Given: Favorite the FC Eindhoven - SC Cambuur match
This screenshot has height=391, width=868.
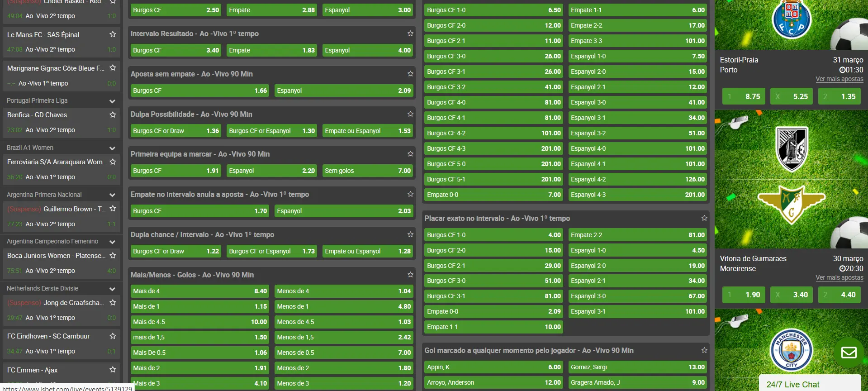Looking at the screenshot, I should pos(113,336).
